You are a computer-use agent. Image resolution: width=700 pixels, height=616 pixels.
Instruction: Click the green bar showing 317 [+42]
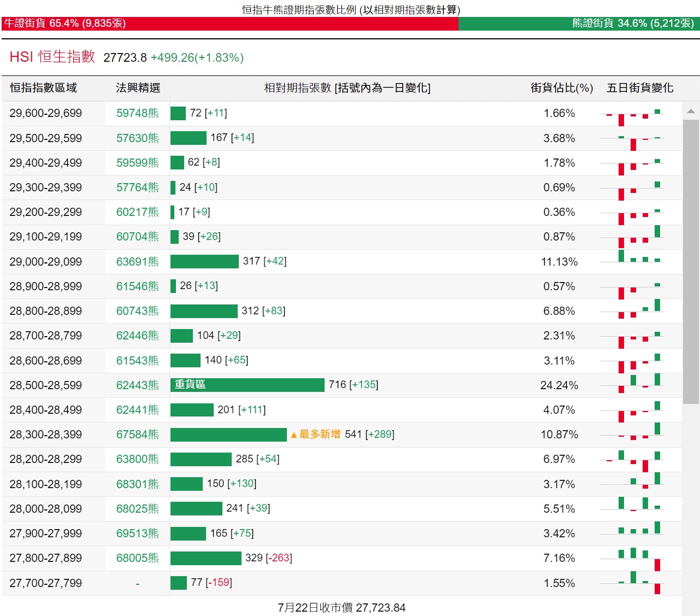coord(204,261)
